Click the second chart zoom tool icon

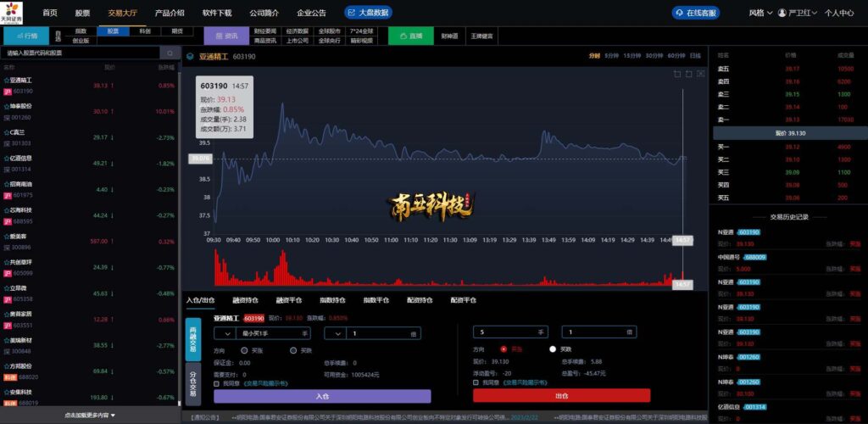(x=688, y=74)
